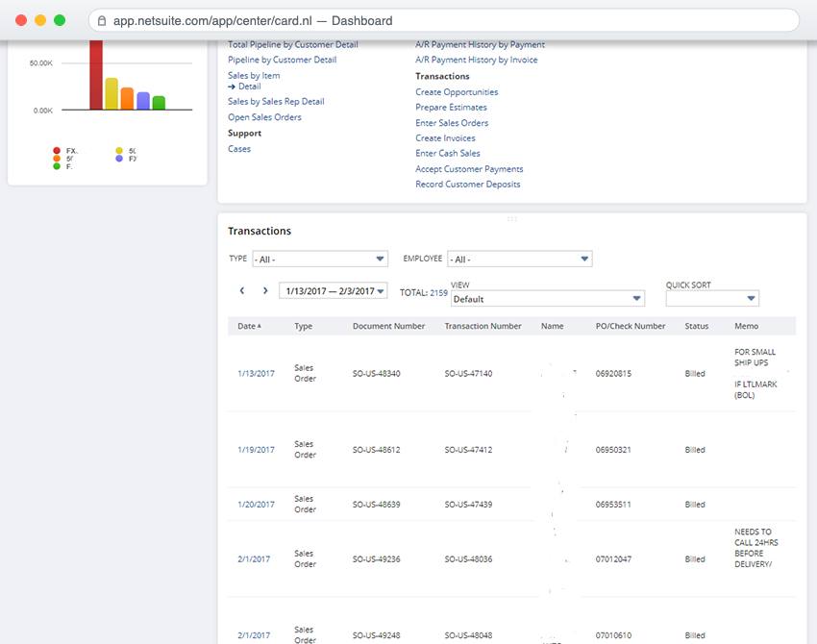Open Total Pipeline by Customer Detail report
Image resolution: width=817 pixels, height=644 pixels.
click(x=293, y=45)
